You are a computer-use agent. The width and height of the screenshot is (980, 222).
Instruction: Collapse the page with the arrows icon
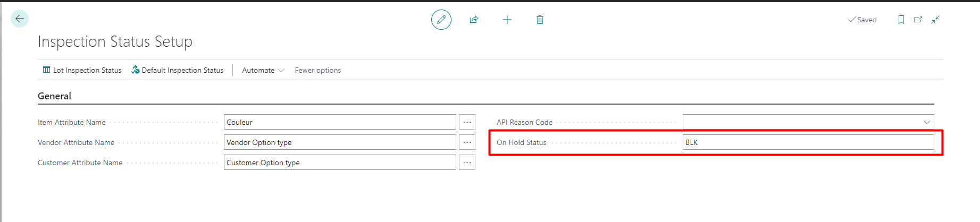pos(935,20)
